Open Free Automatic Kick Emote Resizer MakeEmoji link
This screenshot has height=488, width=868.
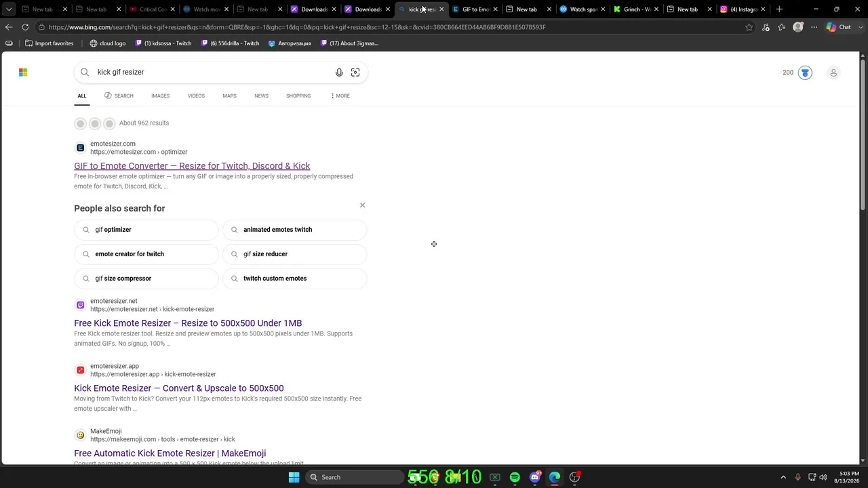pos(170,453)
